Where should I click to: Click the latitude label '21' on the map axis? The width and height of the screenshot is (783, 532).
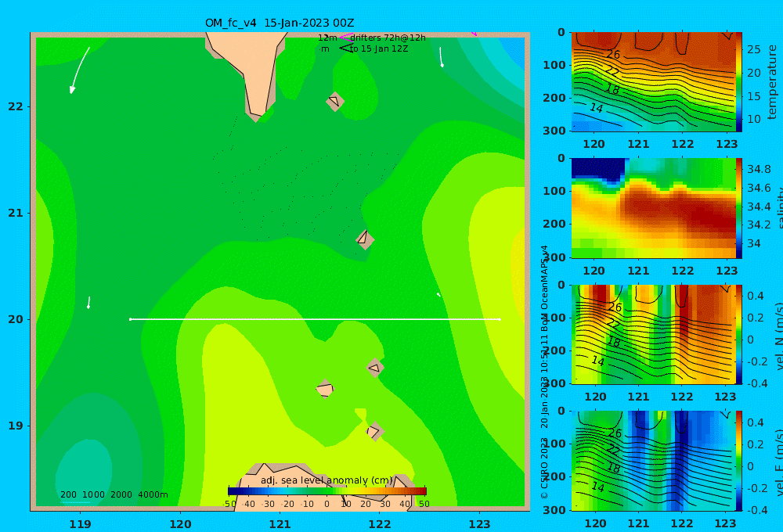[16, 213]
